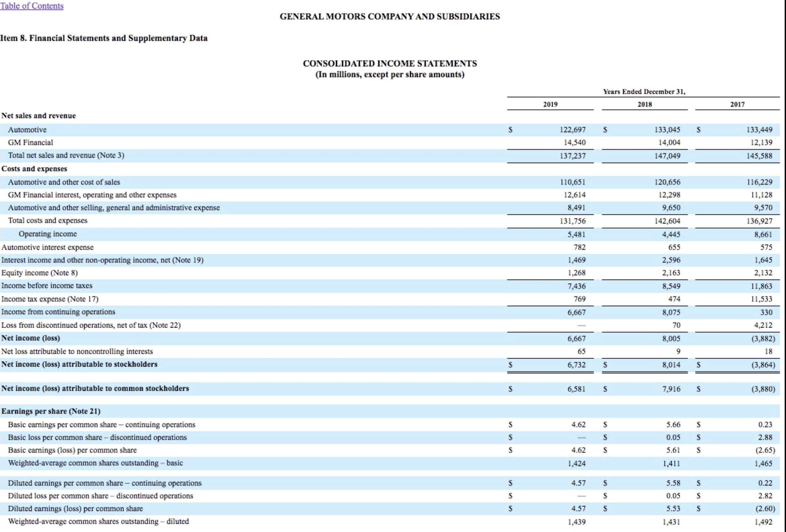Click the 2019 column header
Image resolution: width=786 pixels, height=532 pixels.
pos(550,104)
